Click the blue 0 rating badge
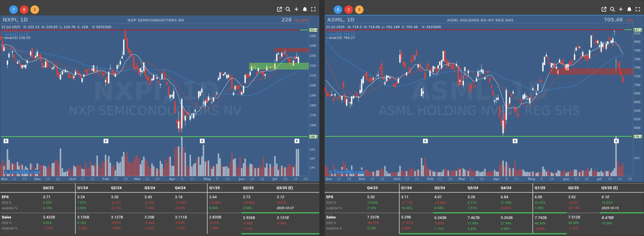644x236 pixels. (x=338, y=10)
